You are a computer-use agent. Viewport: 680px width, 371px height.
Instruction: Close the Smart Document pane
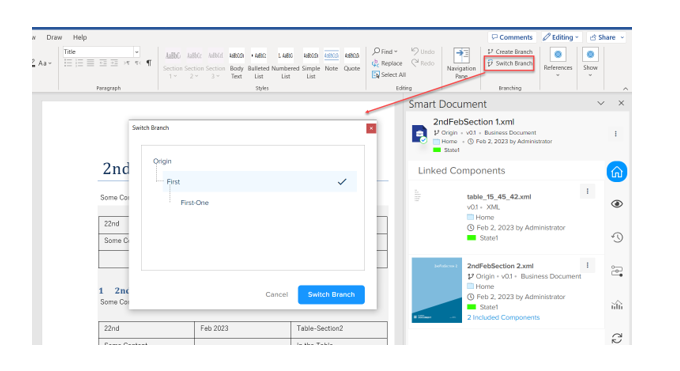click(x=621, y=103)
